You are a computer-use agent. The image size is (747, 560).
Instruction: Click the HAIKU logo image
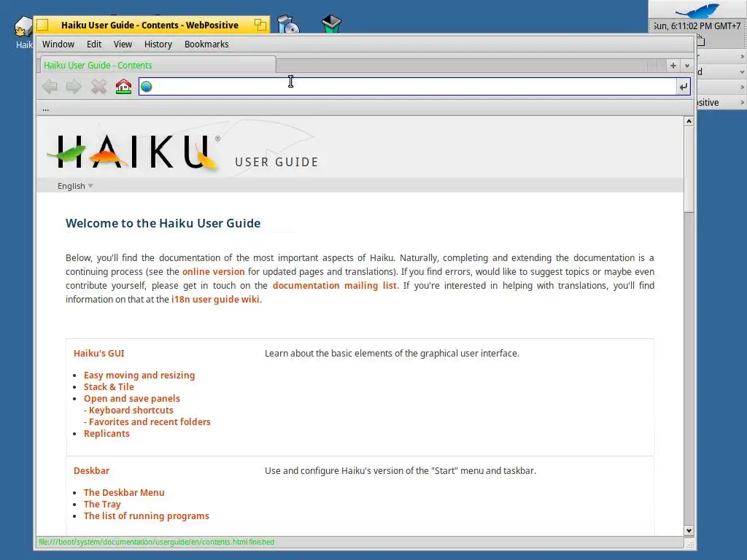(x=134, y=152)
